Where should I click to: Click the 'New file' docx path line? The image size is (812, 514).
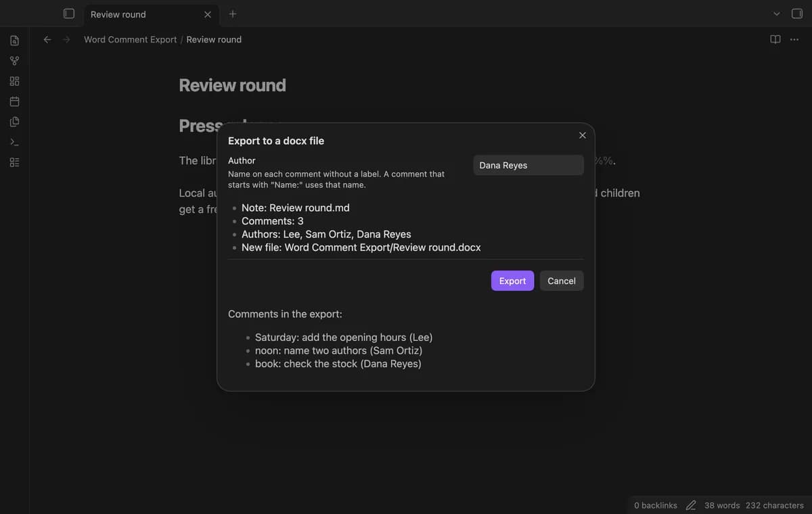[361, 248]
